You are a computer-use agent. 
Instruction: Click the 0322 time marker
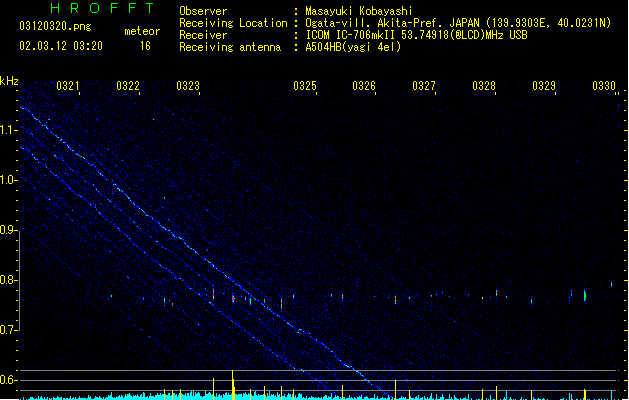click(128, 86)
